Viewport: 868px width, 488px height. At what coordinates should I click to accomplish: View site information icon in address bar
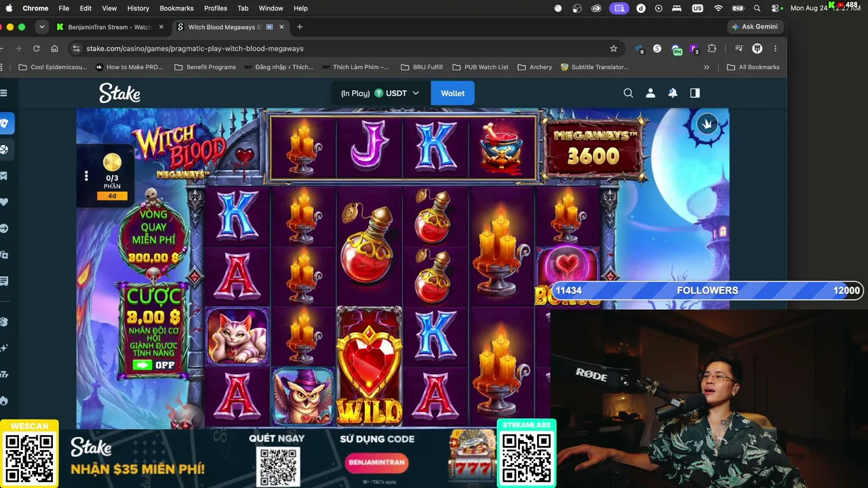pos(76,49)
